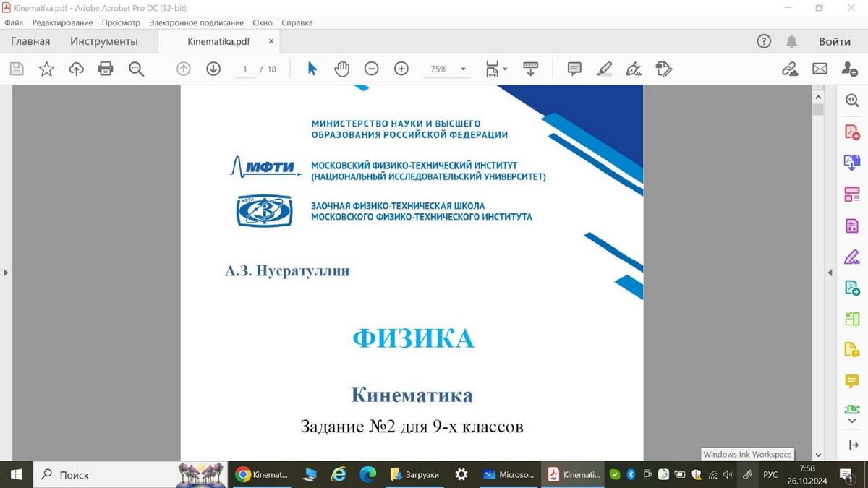
Task: Open the Редактирование menu
Action: (62, 22)
